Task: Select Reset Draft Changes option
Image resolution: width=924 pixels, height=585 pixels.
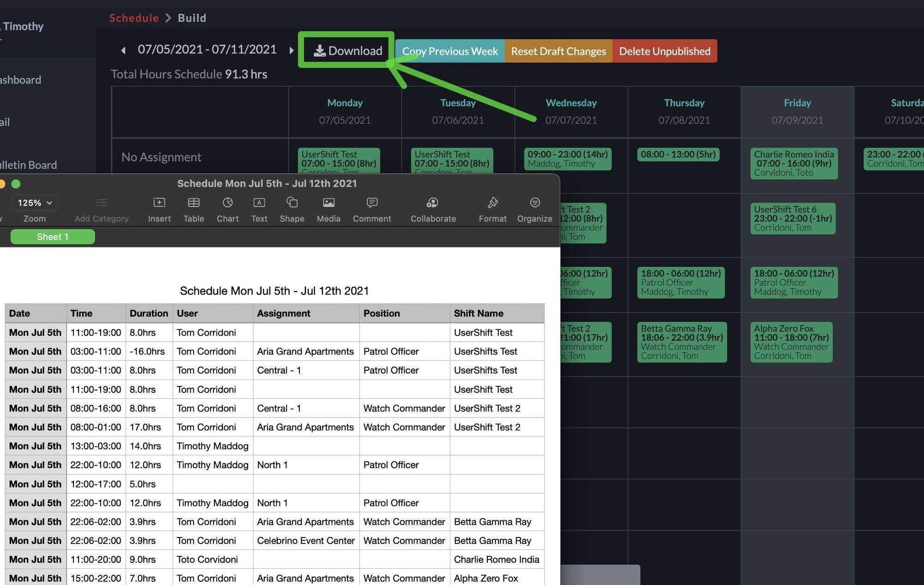Action: pyautogui.click(x=558, y=50)
